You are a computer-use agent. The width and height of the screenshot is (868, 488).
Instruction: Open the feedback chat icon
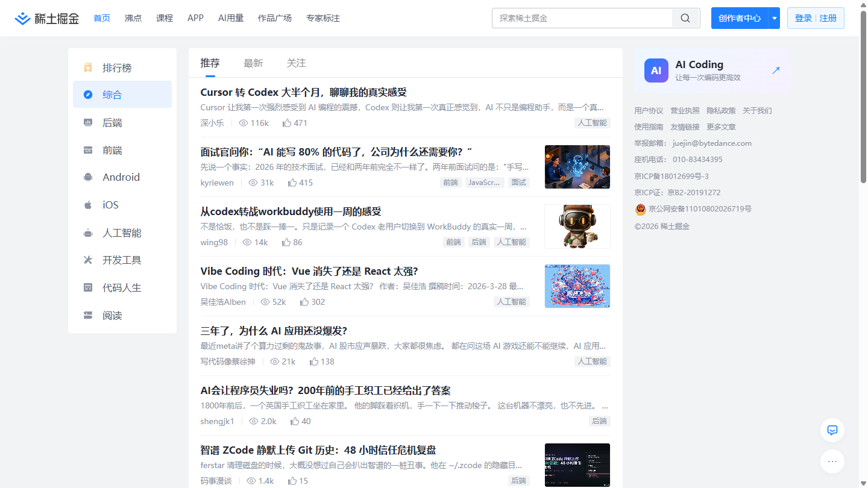click(832, 430)
